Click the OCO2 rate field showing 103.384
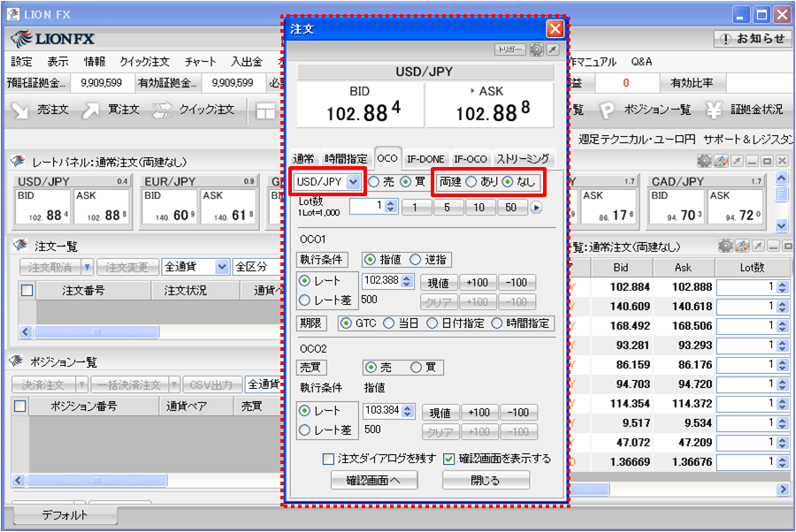 pos(382,410)
